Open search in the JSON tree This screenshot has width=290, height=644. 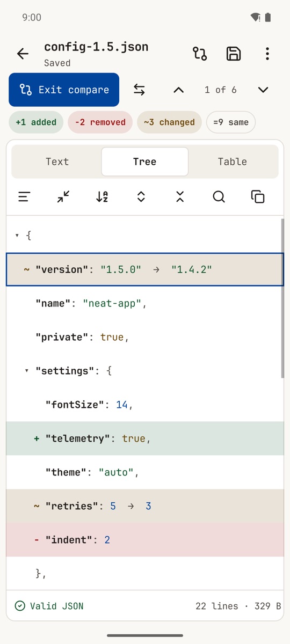(219, 197)
